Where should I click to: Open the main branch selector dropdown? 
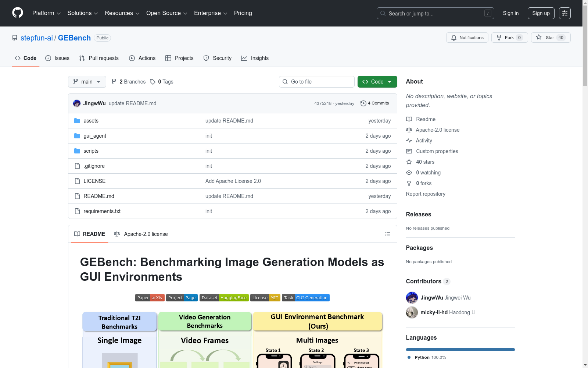click(x=87, y=82)
